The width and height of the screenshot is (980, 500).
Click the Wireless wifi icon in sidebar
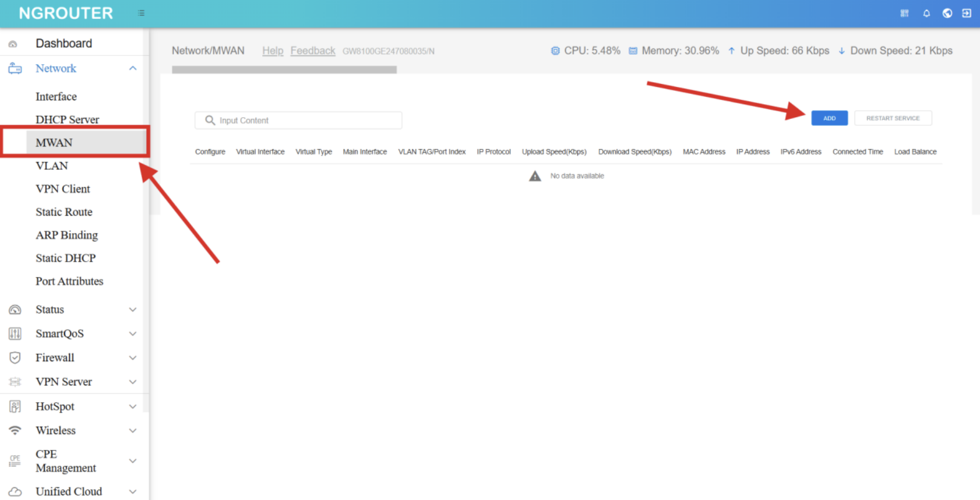[15, 430]
